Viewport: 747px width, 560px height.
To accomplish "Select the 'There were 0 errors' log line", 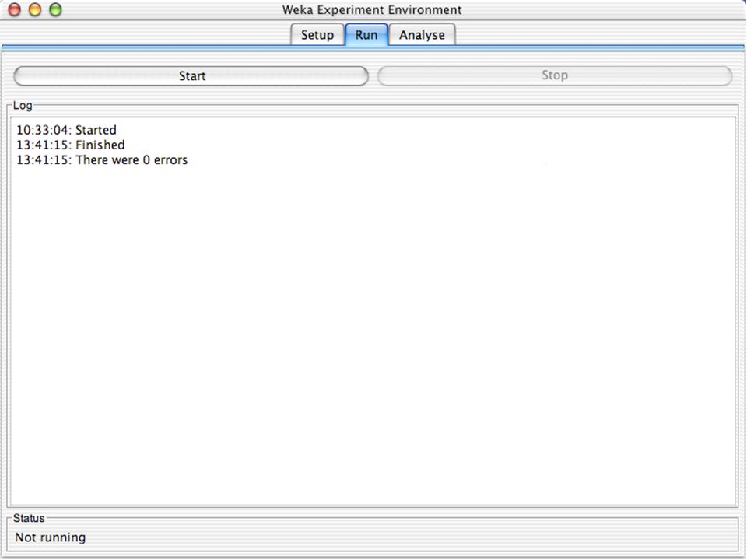I will tap(102, 160).
